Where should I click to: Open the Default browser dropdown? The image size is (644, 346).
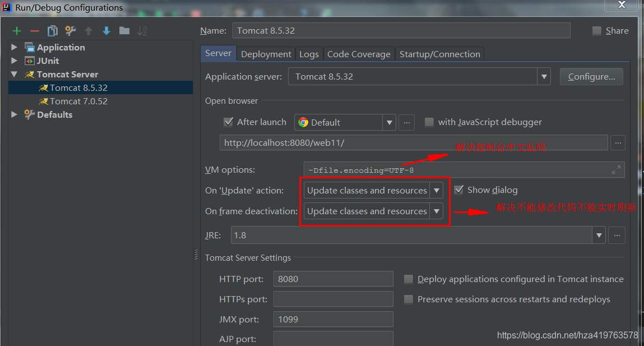pyautogui.click(x=389, y=122)
